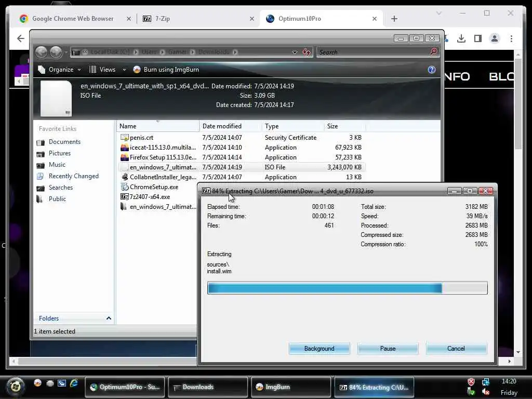
Task: Click the ISO file preview thumbnail
Action: 56,98
